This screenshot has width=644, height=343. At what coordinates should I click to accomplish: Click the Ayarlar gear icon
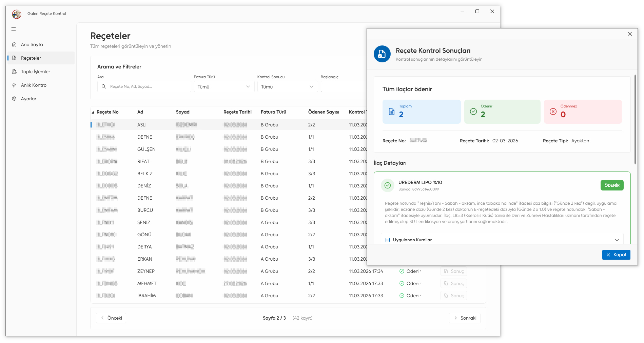pos(14,99)
